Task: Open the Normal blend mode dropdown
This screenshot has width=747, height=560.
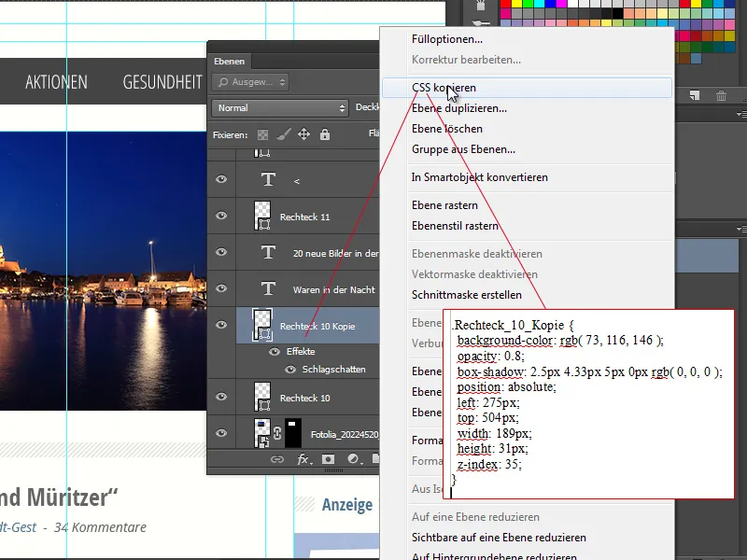Action: pos(279,108)
